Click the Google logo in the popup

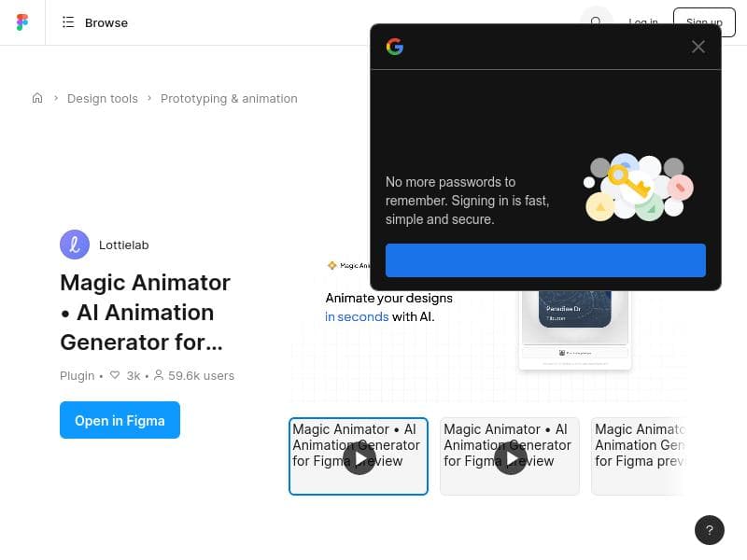395,47
